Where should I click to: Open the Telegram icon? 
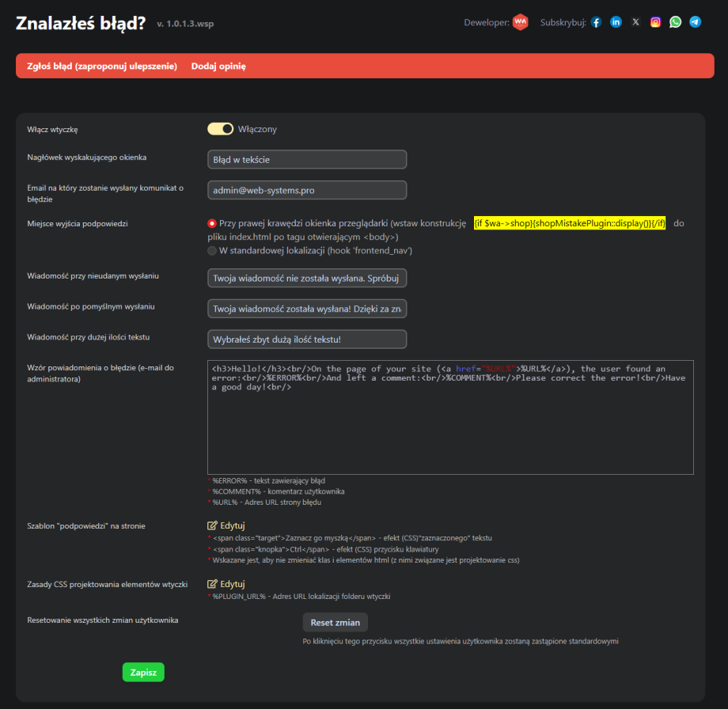pos(695,22)
